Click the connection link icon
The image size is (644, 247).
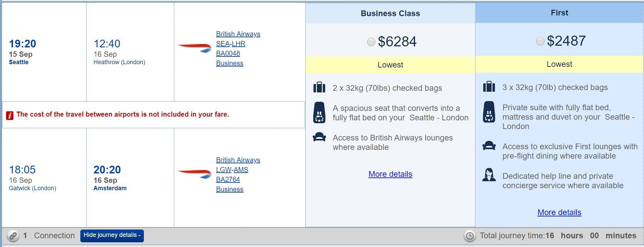click(13, 236)
